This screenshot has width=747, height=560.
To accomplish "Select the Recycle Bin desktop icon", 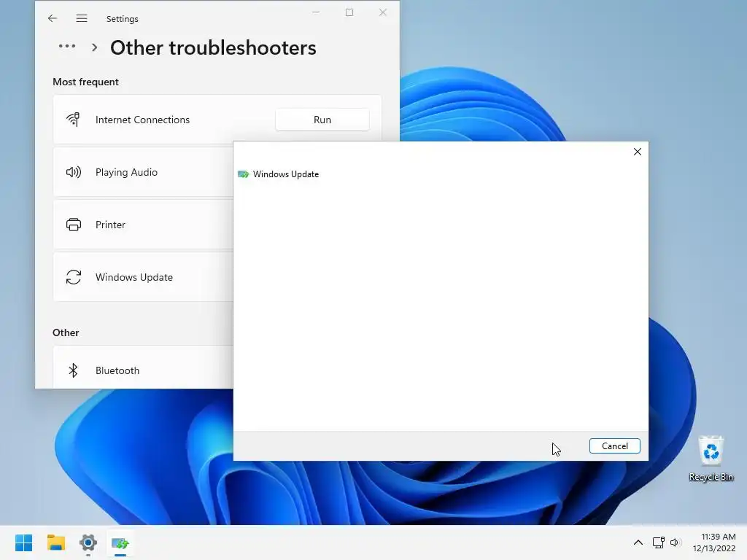I will tap(711, 458).
